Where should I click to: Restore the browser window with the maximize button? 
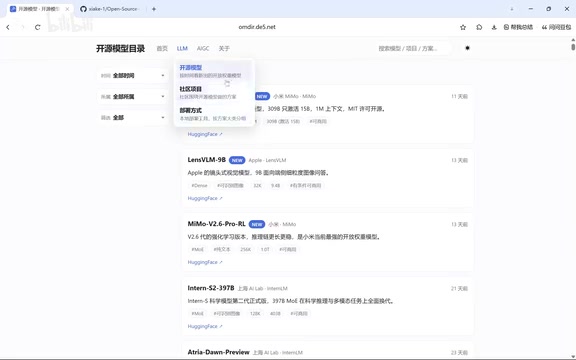[x=548, y=9]
